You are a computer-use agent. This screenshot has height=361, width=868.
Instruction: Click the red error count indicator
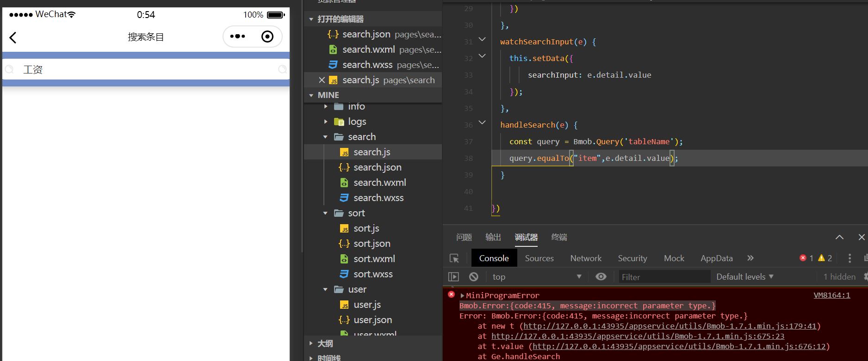coord(806,258)
